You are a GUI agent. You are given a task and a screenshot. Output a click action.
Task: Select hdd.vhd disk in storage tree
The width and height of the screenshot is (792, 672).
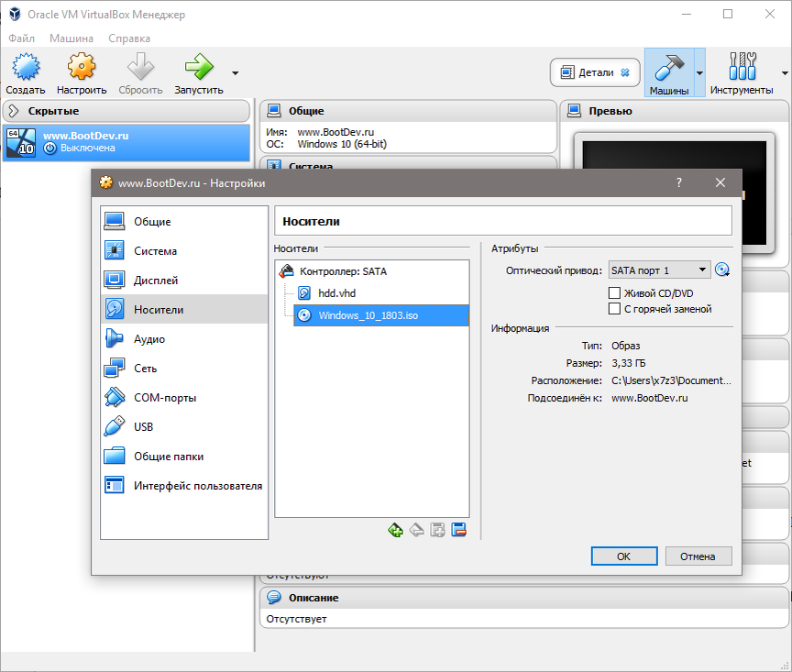381,293
